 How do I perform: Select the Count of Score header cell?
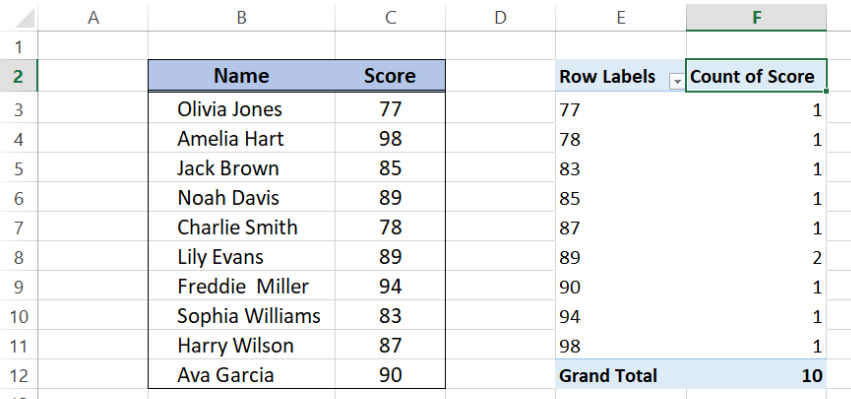pyautogui.click(x=756, y=76)
